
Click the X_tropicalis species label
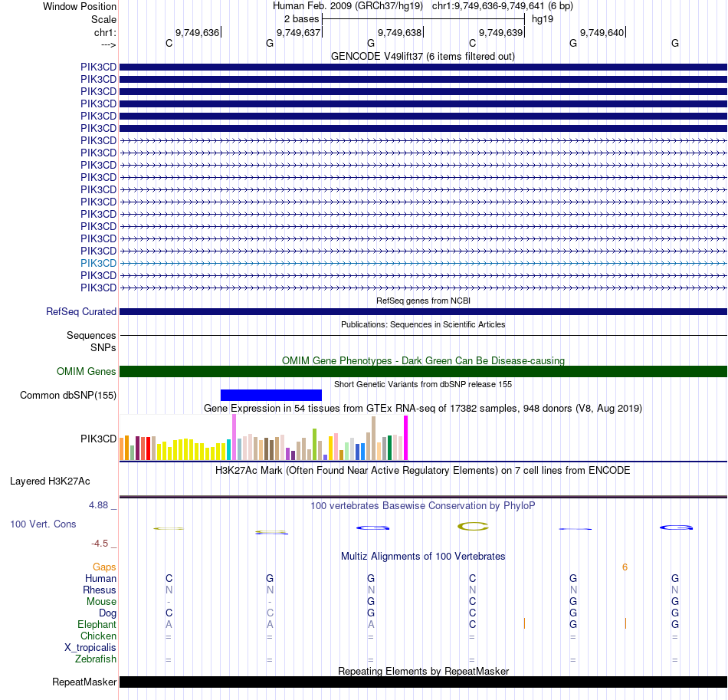(90, 648)
